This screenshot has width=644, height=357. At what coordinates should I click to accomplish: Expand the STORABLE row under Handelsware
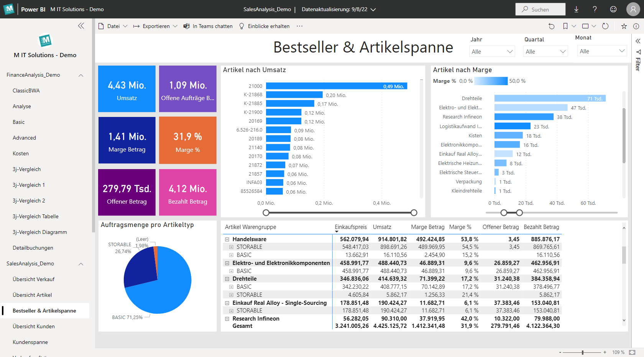[x=231, y=247]
